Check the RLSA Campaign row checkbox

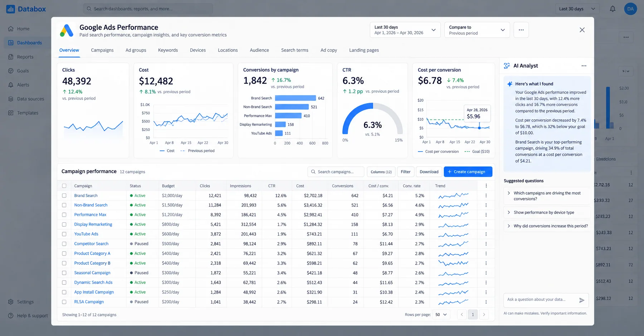click(x=64, y=302)
